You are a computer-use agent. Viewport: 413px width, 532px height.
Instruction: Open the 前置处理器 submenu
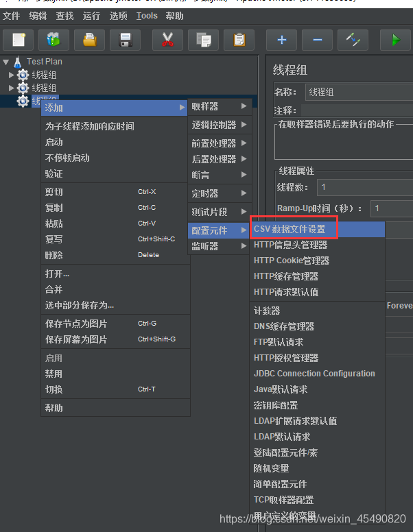point(220,143)
